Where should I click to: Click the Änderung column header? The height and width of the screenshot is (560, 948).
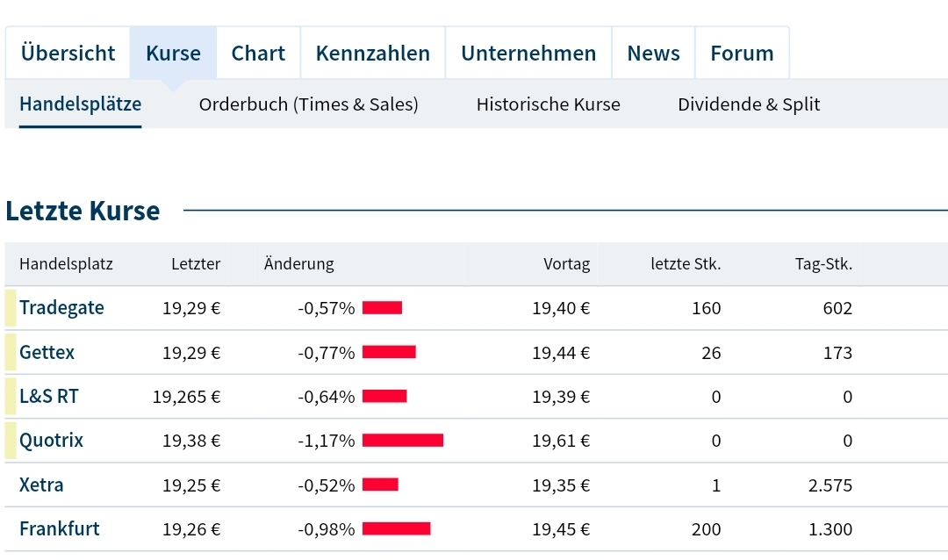click(298, 263)
